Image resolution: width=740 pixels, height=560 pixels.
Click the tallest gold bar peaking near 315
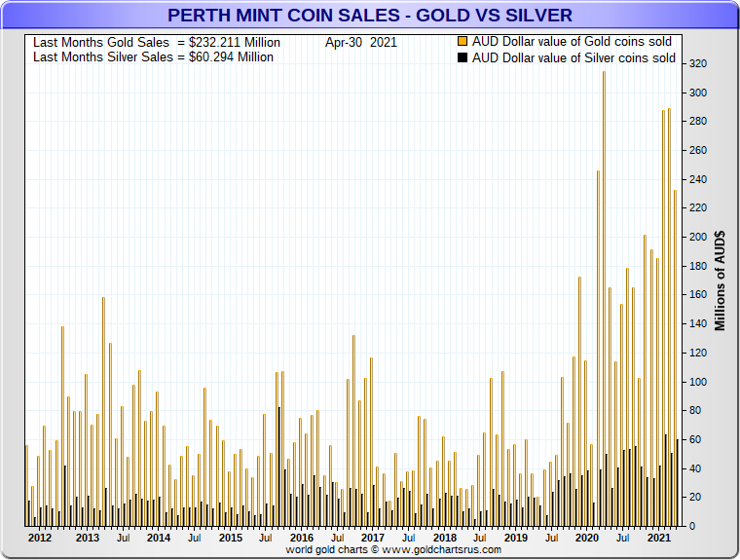604,299
